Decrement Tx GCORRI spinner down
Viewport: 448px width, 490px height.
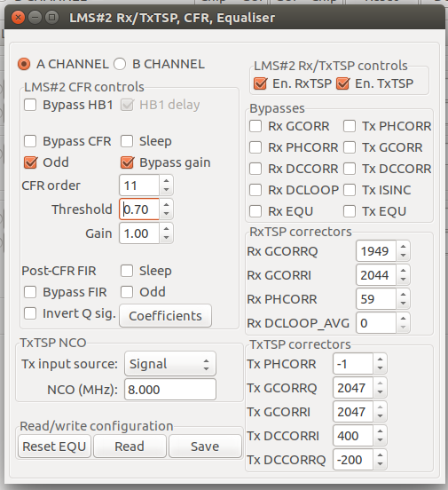tap(380, 416)
